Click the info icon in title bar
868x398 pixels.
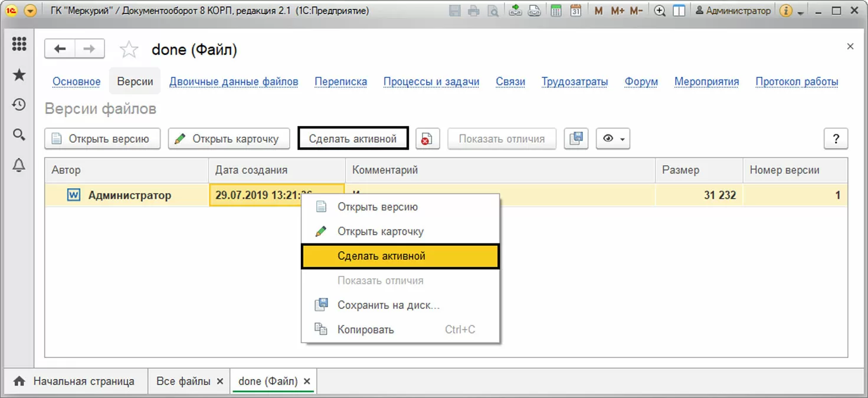click(785, 11)
